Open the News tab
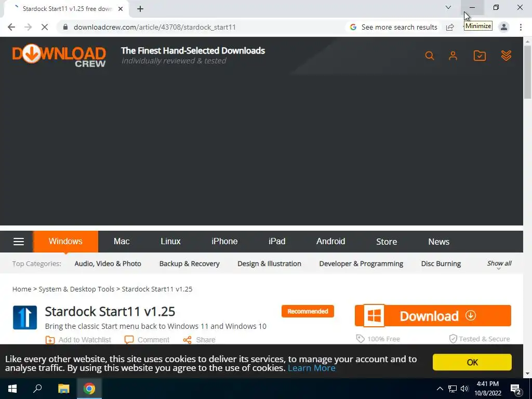This screenshot has width=532, height=399. pos(438,242)
